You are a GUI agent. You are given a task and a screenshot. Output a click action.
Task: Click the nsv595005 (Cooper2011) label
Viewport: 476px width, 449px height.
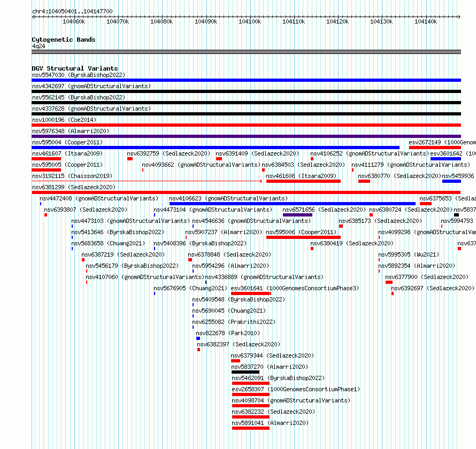67,165
